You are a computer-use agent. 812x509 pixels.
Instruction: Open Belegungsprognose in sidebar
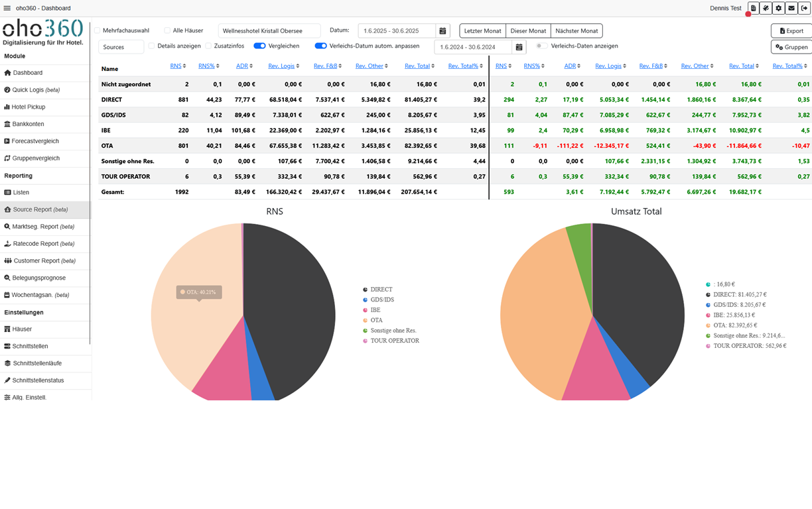click(x=44, y=278)
